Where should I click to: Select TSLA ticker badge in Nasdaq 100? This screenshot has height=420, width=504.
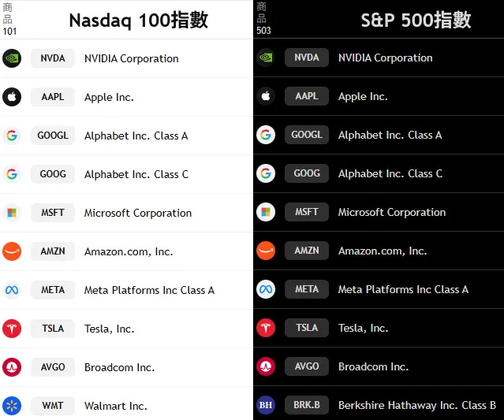tap(53, 329)
